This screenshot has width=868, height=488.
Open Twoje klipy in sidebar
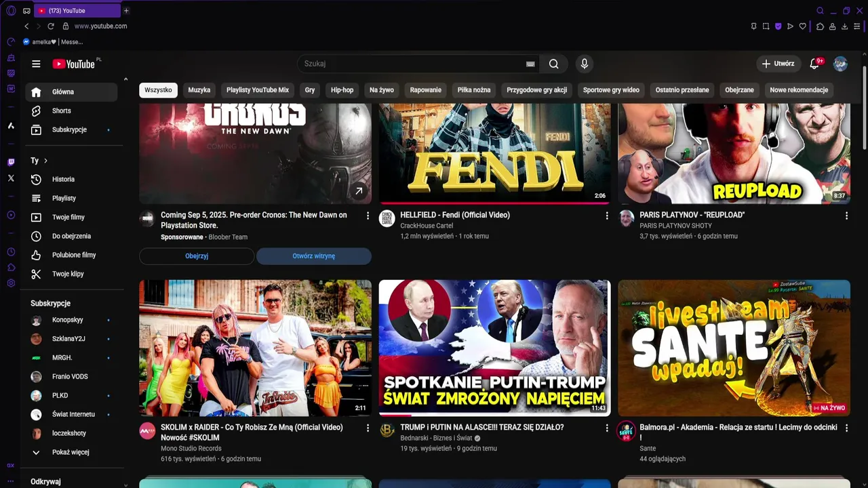pos(71,274)
